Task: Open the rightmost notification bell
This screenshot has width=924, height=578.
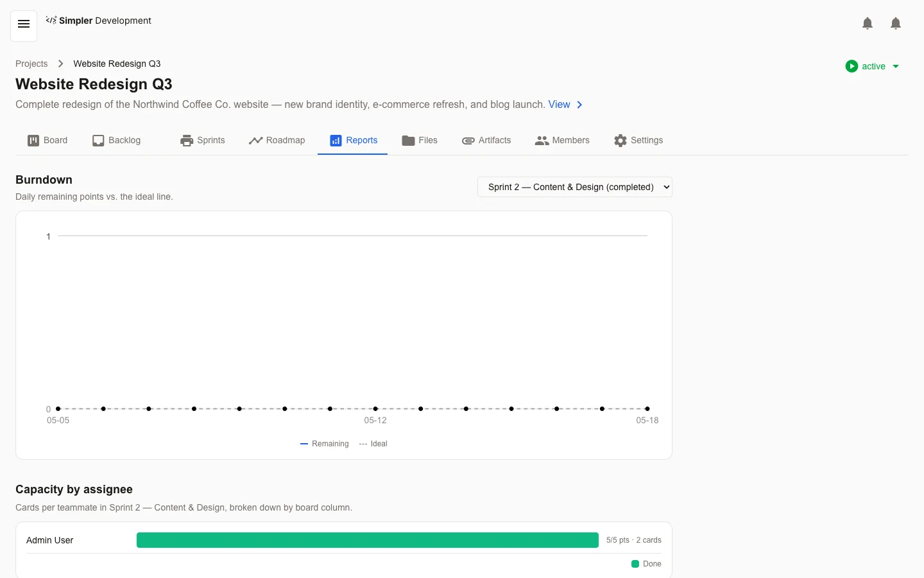Action: pos(896,24)
